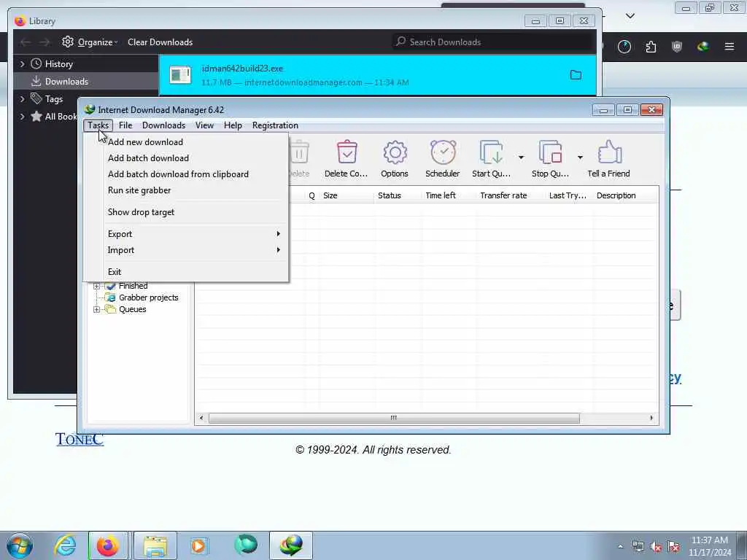Click the idman642build23.exe file icon
This screenshot has height=560, width=747.
click(180, 75)
